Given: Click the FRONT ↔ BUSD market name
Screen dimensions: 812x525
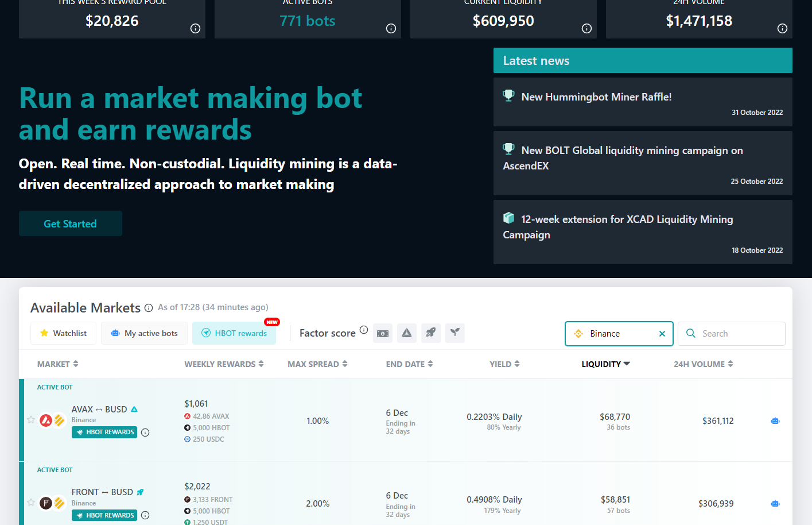Looking at the screenshot, I should (102, 492).
